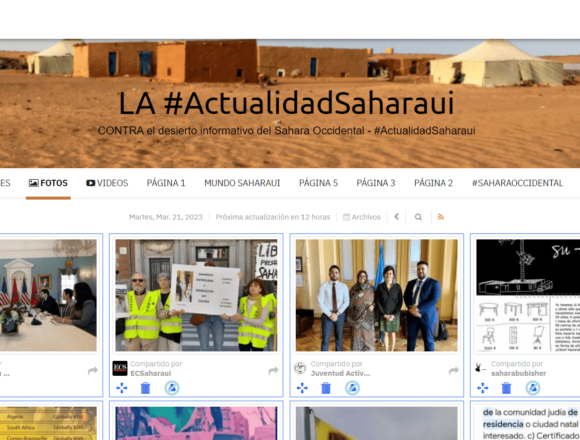This screenshot has width=580, height=440.
Task: Open the PÁGINA 3 tab
Action: [x=376, y=183]
